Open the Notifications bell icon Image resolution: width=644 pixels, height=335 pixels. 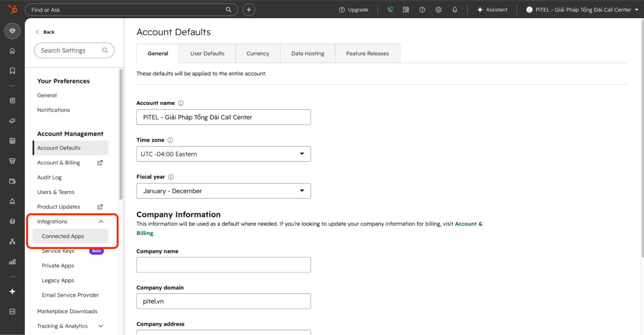(x=455, y=9)
